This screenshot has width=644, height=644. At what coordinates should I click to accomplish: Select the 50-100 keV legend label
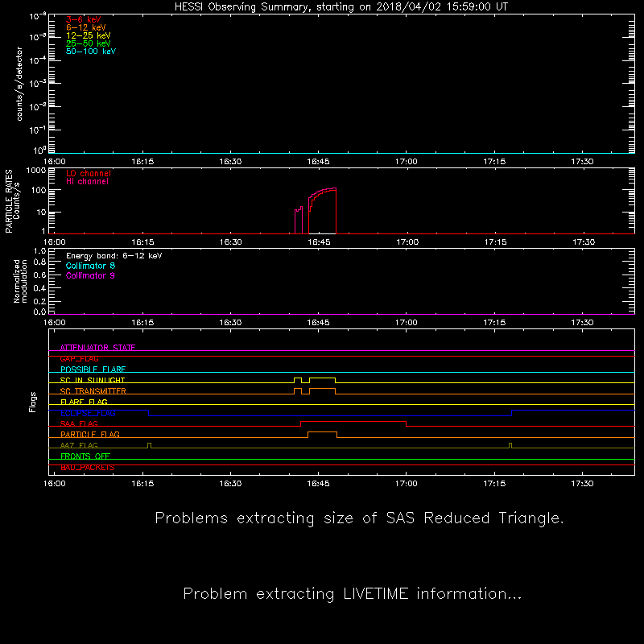(91, 52)
